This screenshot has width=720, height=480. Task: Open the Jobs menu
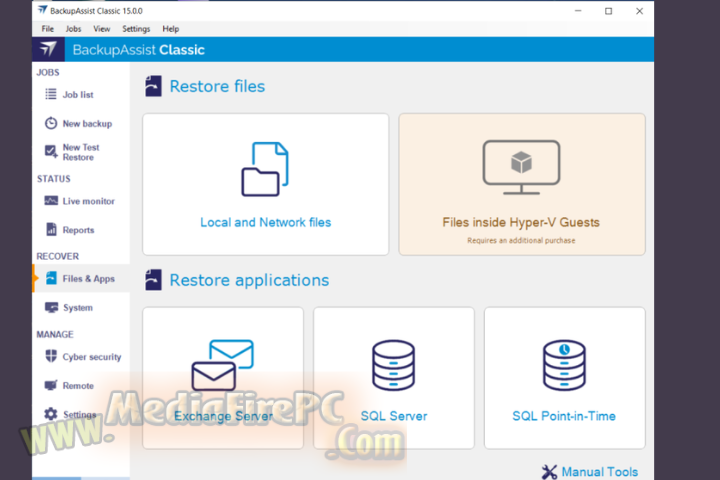[73, 29]
